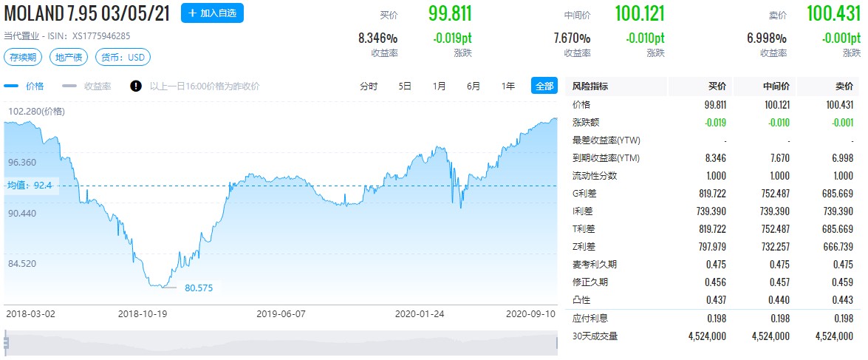Click the 加入自选 button
This screenshot has width=868, height=360.
(x=212, y=13)
